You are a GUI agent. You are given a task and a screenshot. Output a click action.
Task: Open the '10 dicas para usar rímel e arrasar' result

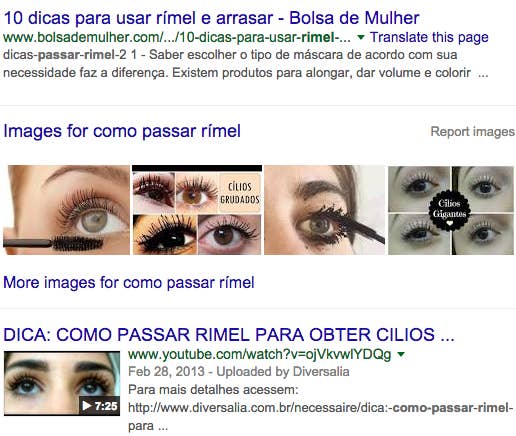(211, 18)
